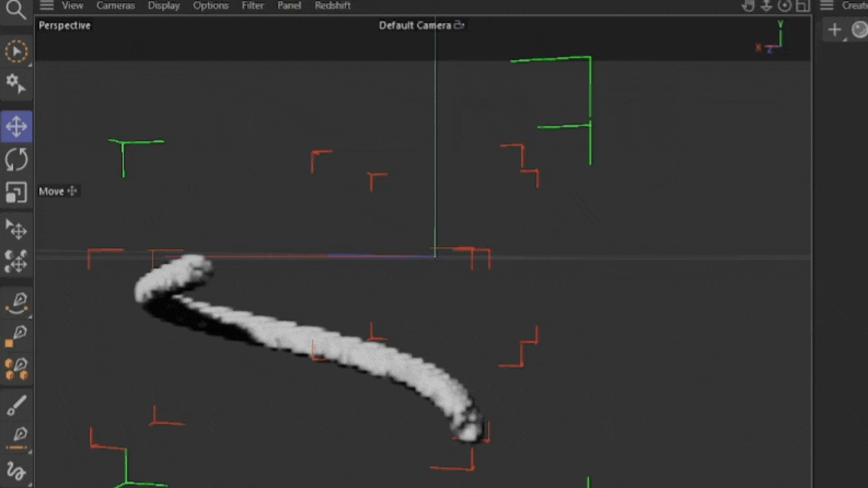Open the Options menu
The width and height of the screenshot is (868, 488).
coord(211,5)
